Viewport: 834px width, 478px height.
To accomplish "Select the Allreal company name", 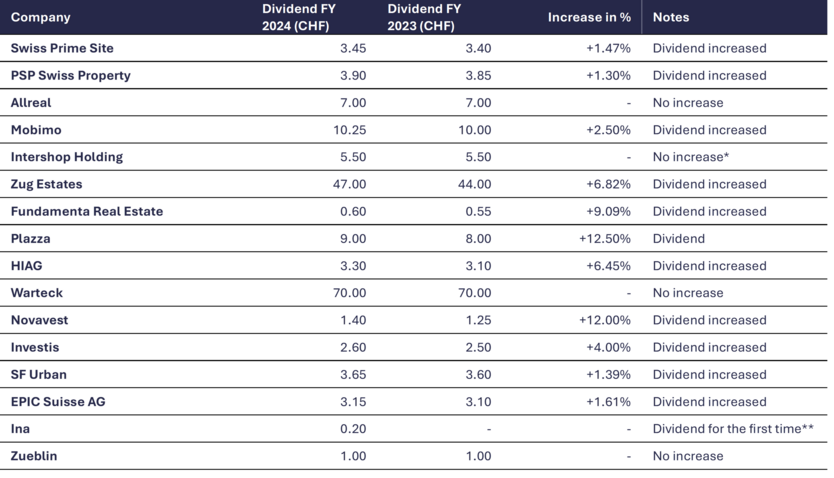I will tap(31, 103).
